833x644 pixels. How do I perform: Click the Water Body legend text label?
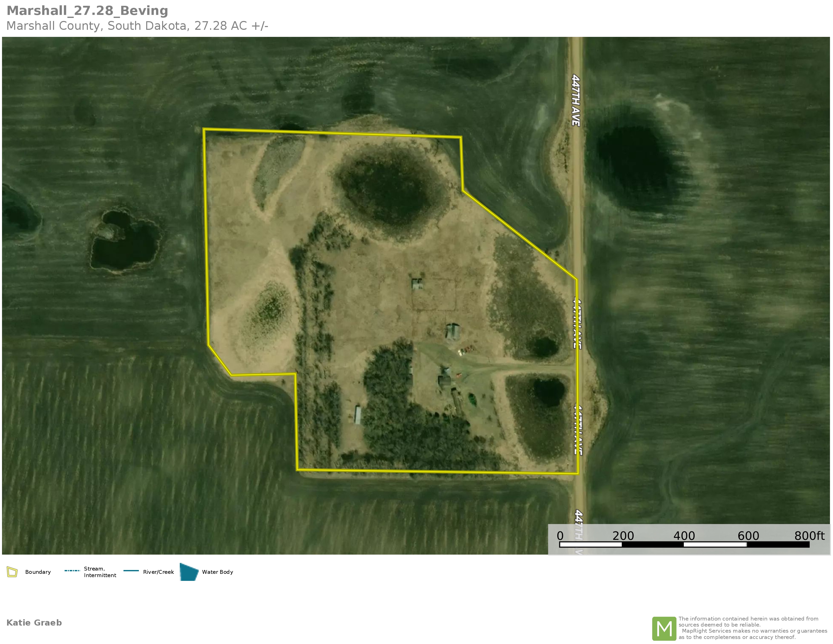pos(217,572)
